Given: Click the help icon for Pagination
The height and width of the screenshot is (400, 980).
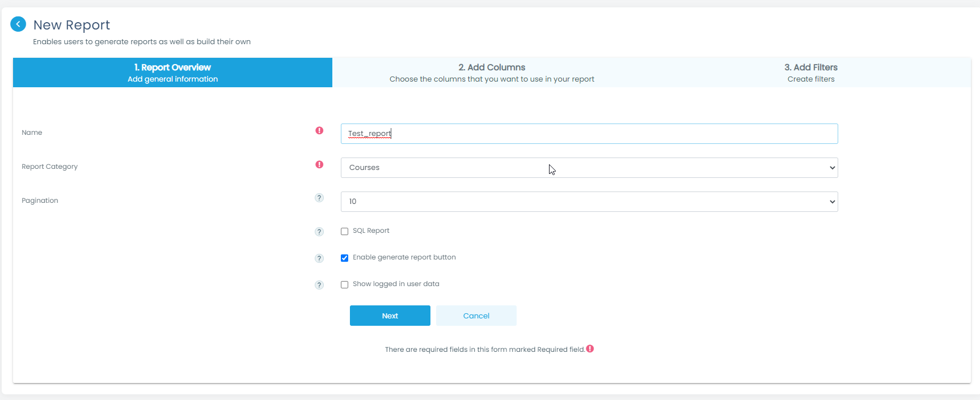Looking at the screenshot, I should (x=319, y=198).
